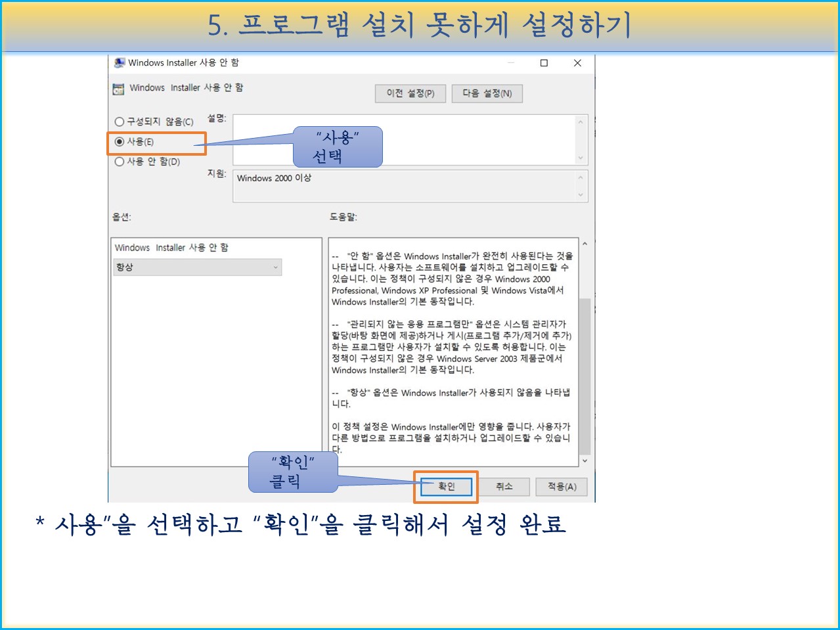Click the '도움말:' label
840x630 pixels.
[x=343, y=217]
